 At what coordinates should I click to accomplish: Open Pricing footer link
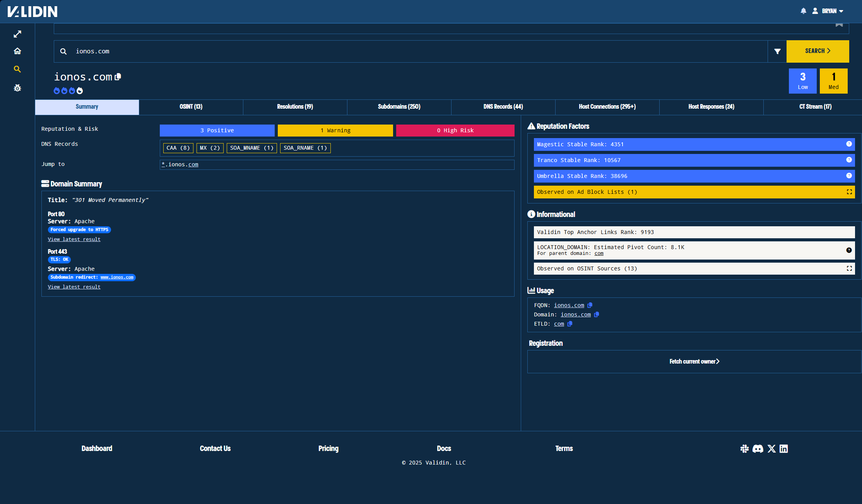[328, 449]
